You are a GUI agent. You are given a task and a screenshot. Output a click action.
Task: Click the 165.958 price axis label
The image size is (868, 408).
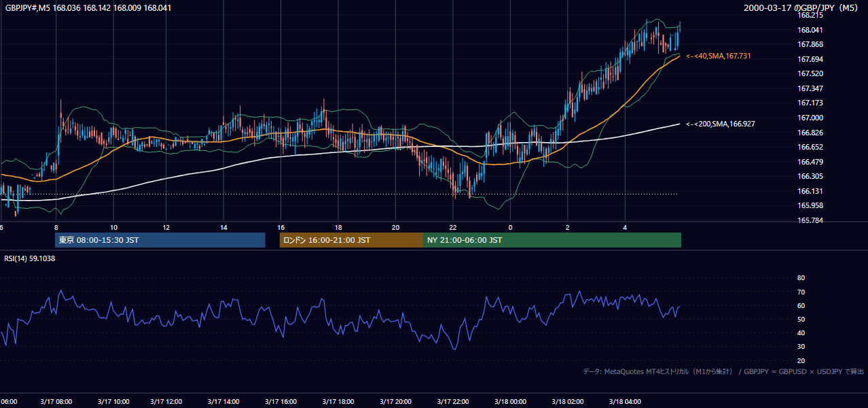tap(810, 205)
